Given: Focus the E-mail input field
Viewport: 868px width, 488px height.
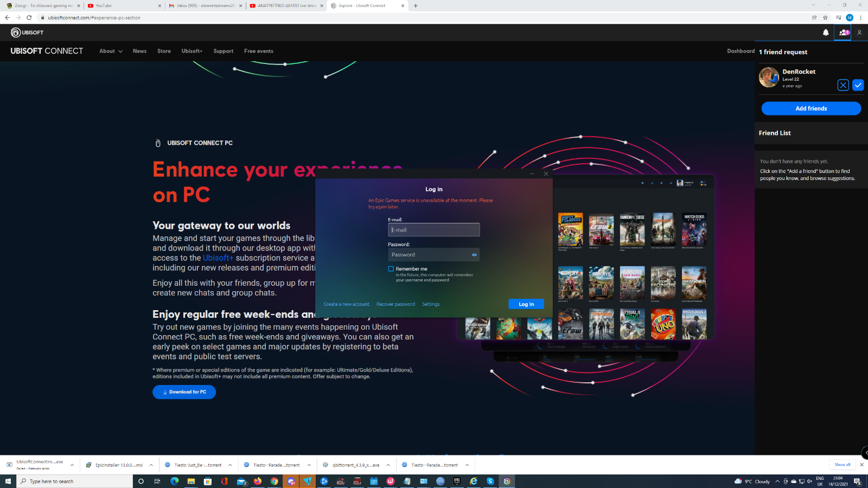Looking at the screenshot, I should [433, 230].
